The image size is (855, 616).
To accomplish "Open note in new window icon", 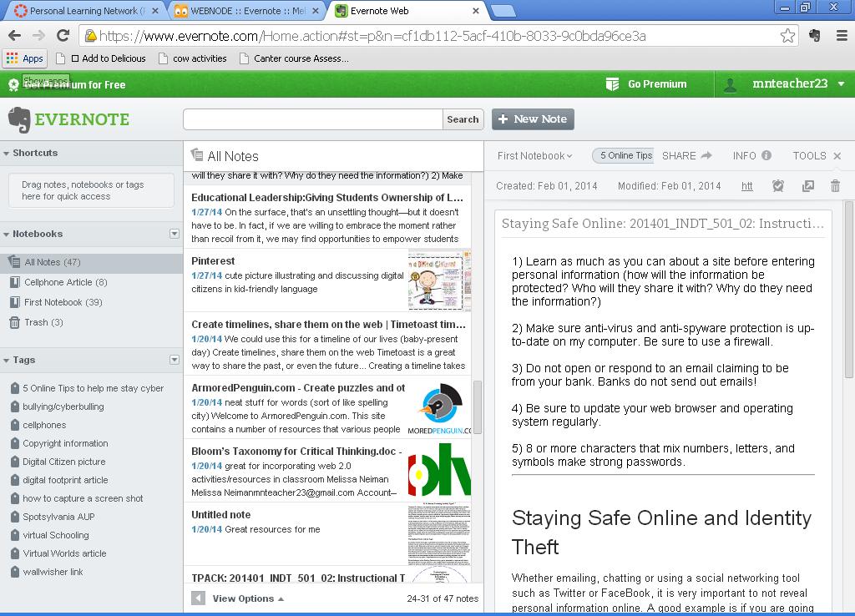I will [x=808, y=186].
